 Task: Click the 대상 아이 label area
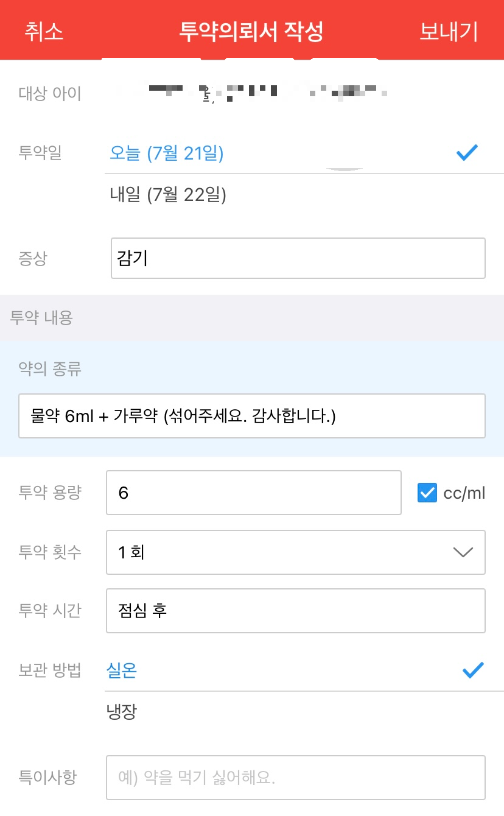(x=49, y=93)
